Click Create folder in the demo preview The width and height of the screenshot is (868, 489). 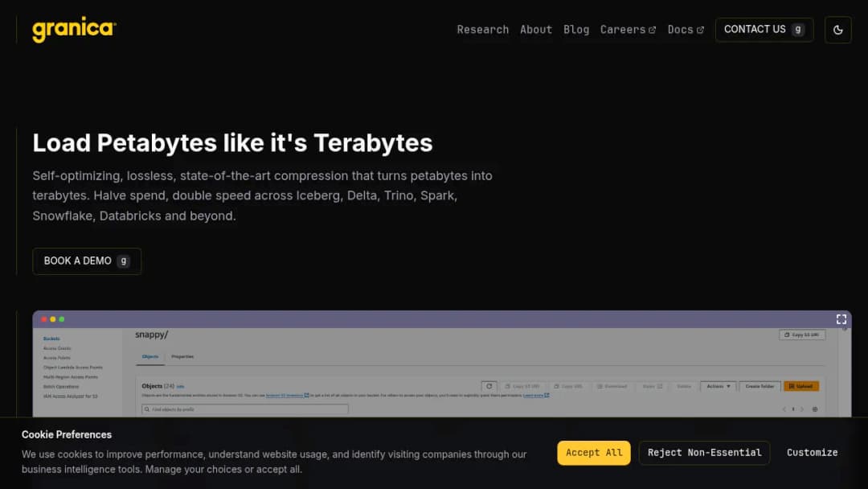759,386
